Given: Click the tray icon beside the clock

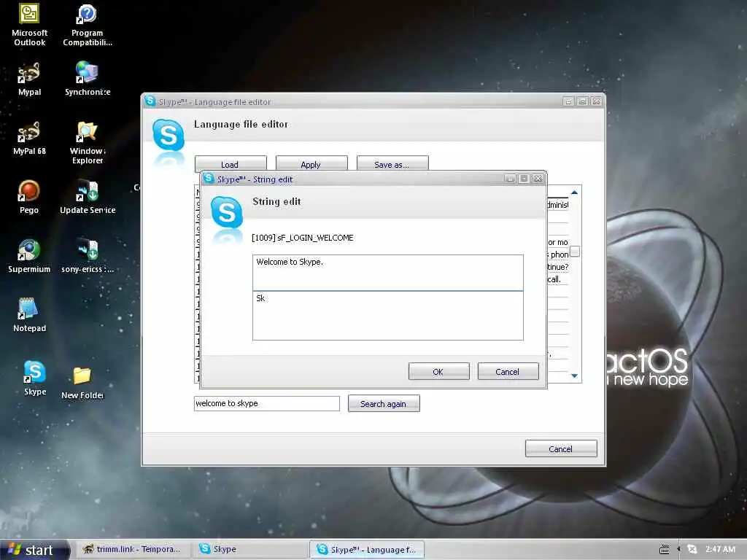Looking at the screenshot, I should [x=692, y=550].
